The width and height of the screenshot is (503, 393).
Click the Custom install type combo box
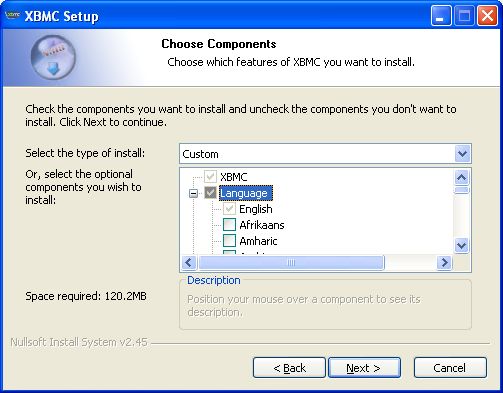click(325, 154)
